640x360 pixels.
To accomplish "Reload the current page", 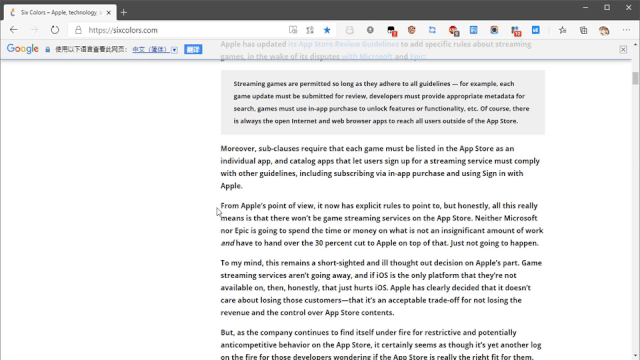I will (55, 30).
